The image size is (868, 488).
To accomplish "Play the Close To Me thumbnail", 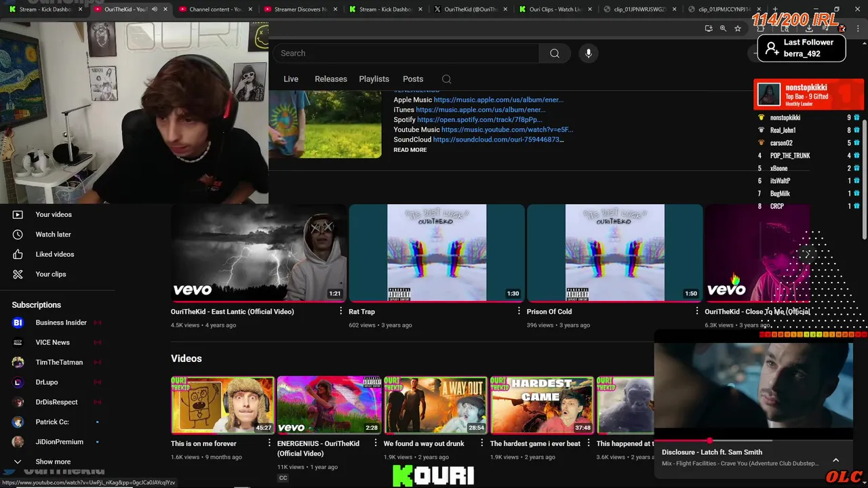I will pos(756,253).
